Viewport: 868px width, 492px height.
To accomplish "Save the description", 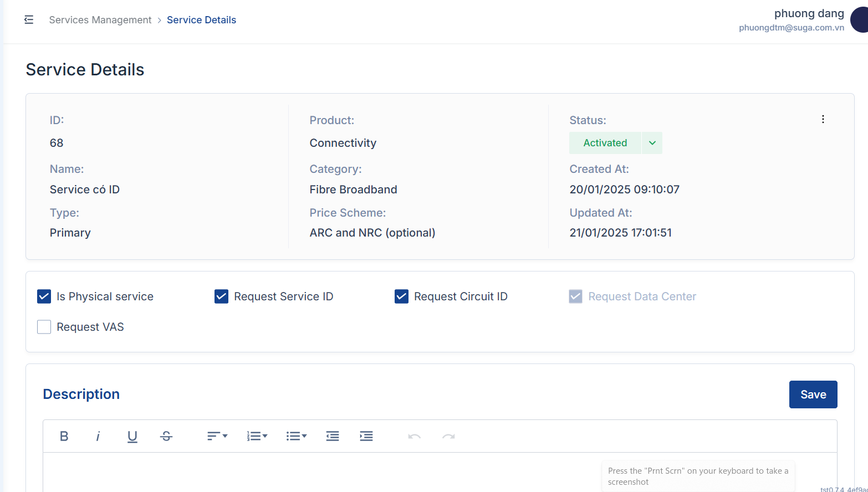I will click(x=813, y=394).
